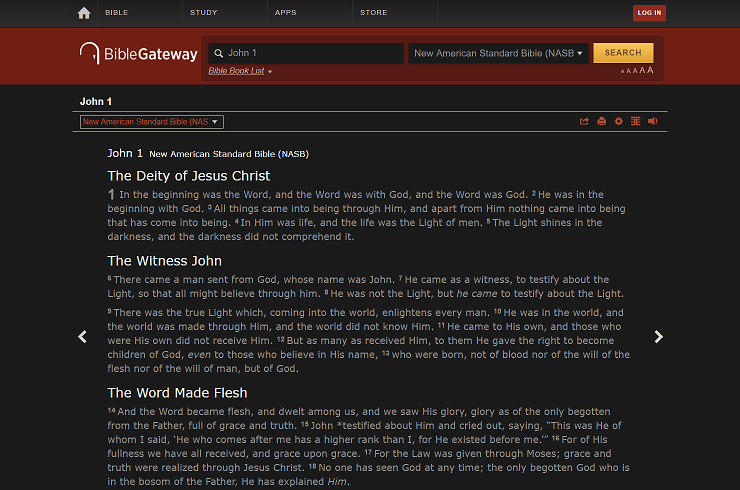
Task: Click the LOG IN button
Action: coord(649,13)
